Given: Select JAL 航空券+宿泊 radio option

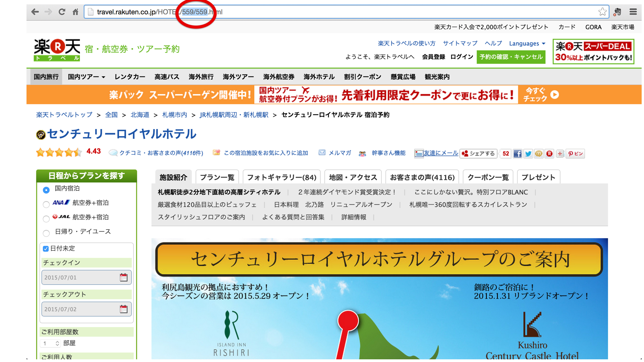Looking at the screenshot, I should coord(46,219).
